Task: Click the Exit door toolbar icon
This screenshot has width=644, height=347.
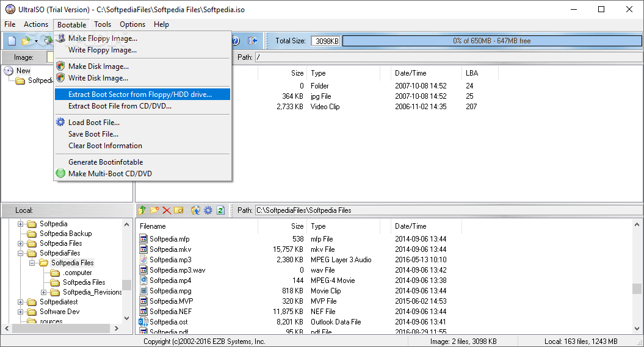Action: (x=253, y=41)
